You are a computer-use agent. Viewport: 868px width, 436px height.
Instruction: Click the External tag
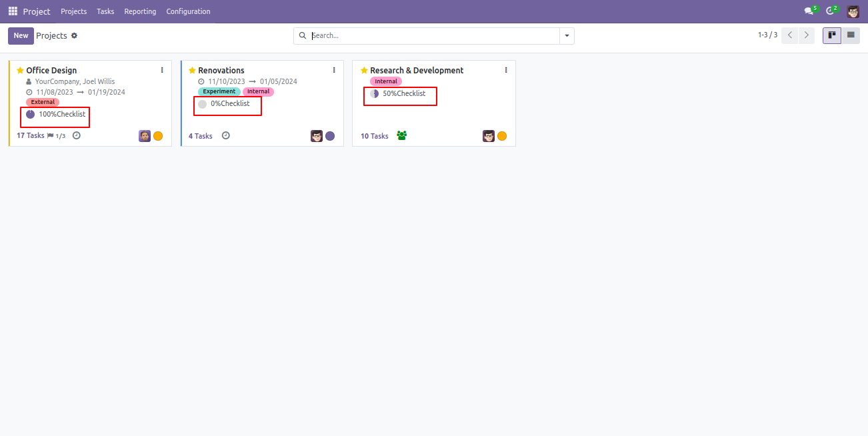pos(43,102)
